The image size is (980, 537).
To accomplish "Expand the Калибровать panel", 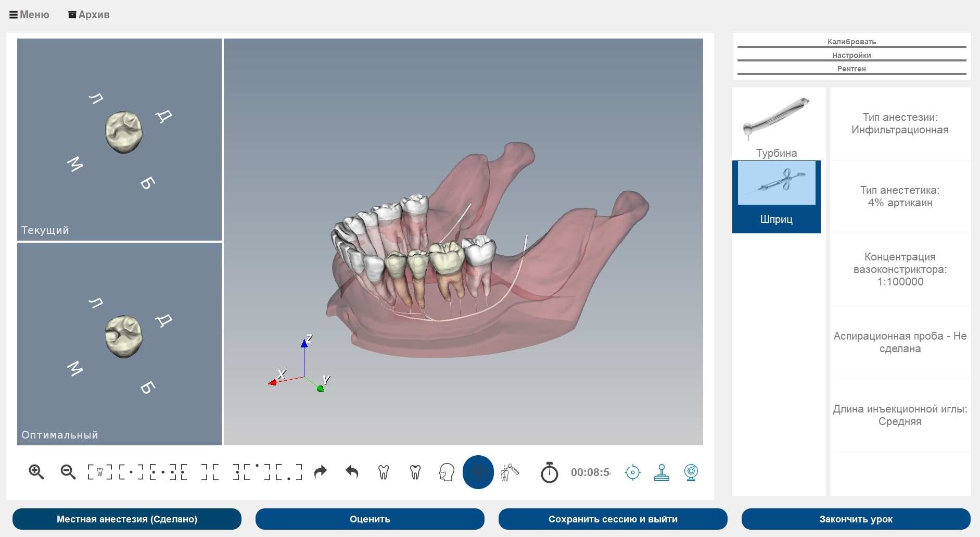I will click(851, 42).
